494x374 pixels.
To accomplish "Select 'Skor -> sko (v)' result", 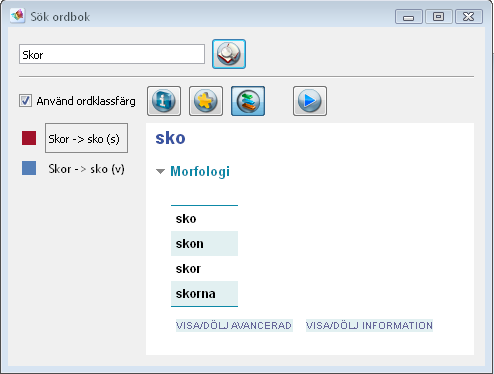I will click(86, 169).
